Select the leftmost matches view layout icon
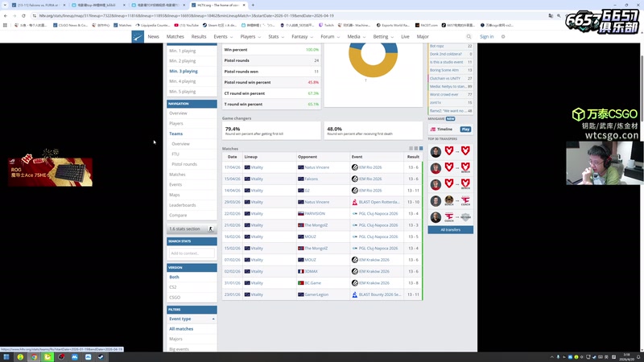Image resolution: width=644 pixels, height=362 pixels. click(411, 149)
